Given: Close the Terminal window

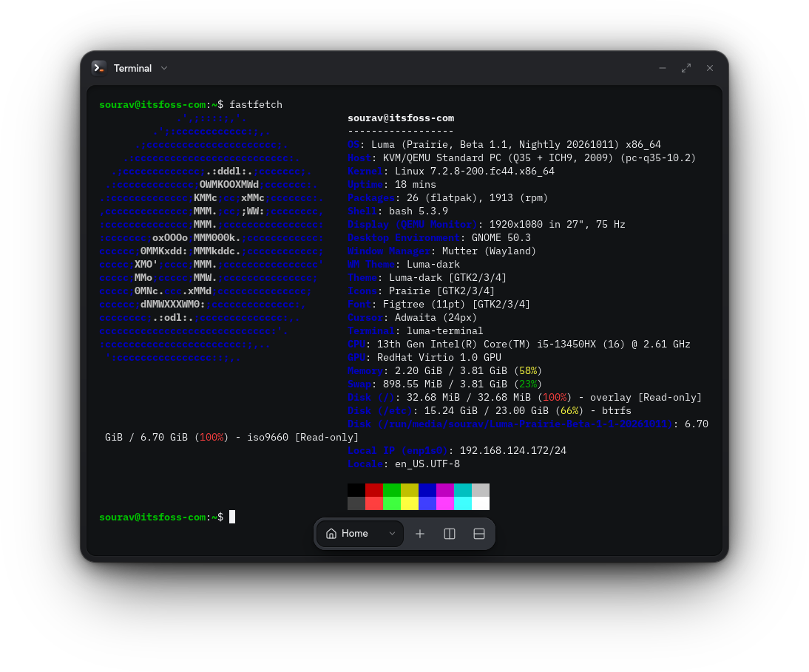Looking at the screenshot, I should pyautogui.click(x=710, y=68).
